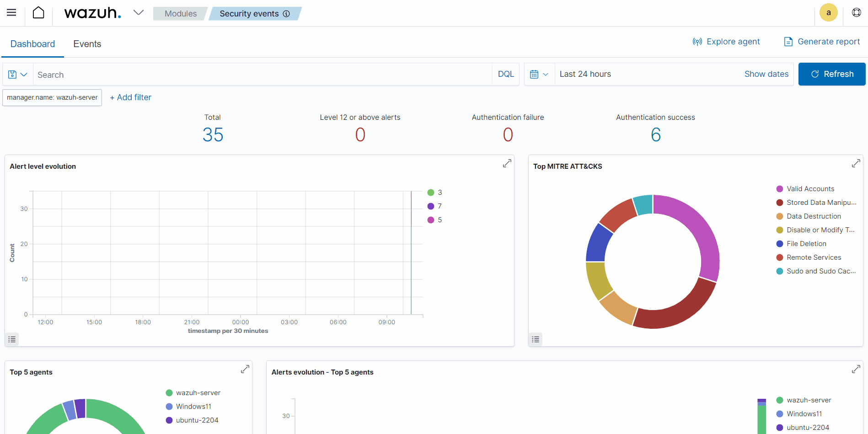The height and width of the screenshot is (434, 868).
Task: Expand the wazuh menu chevron
Action: (x=139, y=13)
